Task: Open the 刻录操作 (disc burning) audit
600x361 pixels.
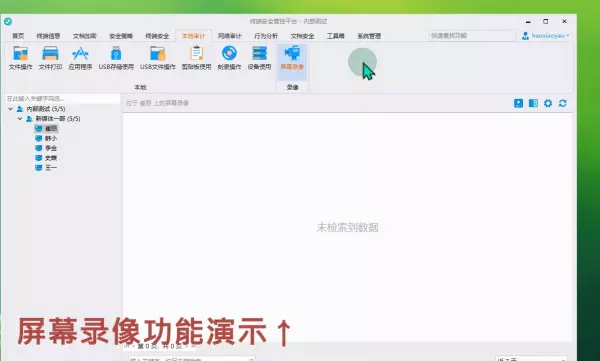Action: click(229, 58)
